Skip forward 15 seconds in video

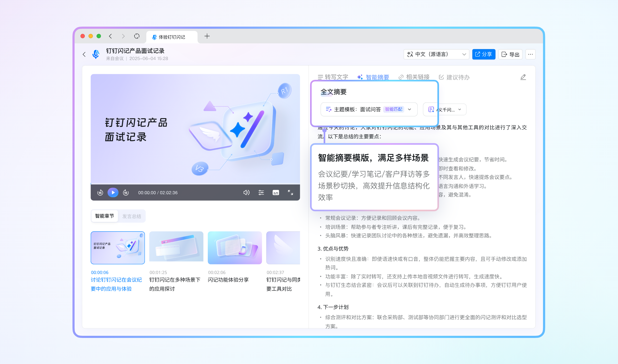click(126, 192)
